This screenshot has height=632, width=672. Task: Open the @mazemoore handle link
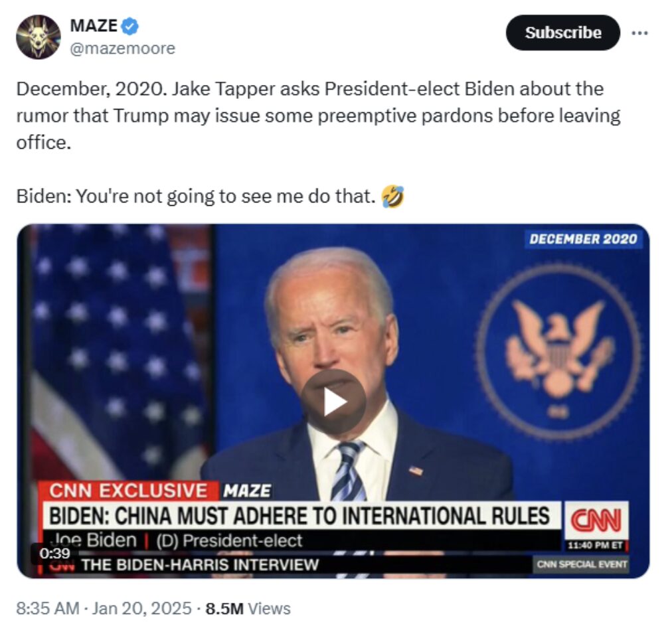click(x=123, y=48)
